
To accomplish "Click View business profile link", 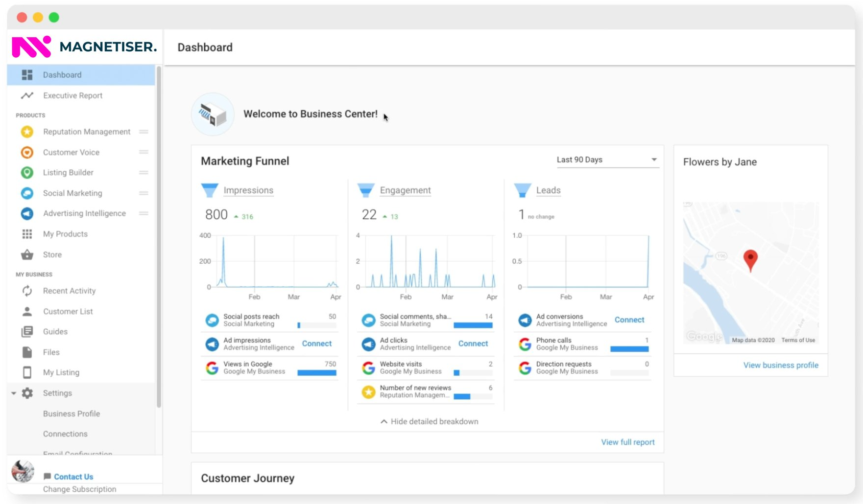I will pos(781,365).
